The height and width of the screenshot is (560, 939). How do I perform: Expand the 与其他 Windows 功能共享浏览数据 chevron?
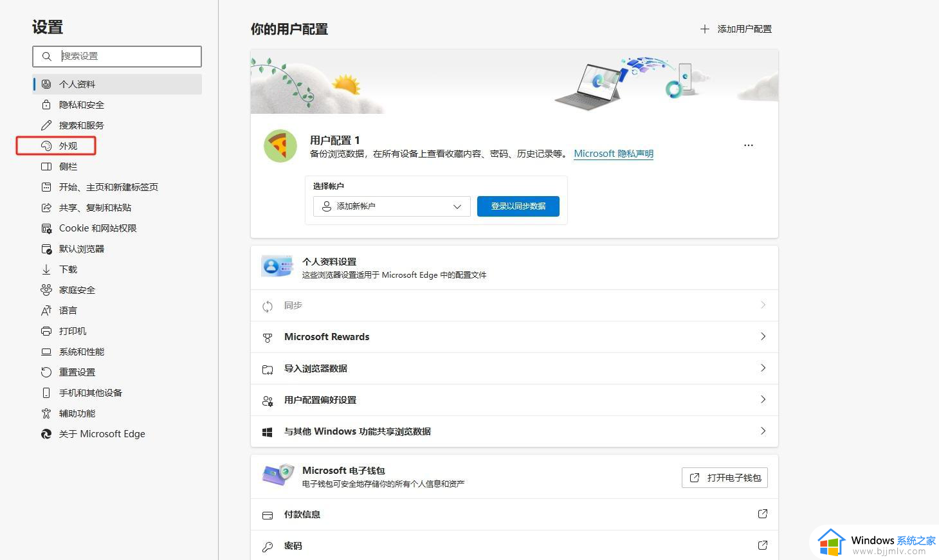pyautogui.click(x=763, y=431)
